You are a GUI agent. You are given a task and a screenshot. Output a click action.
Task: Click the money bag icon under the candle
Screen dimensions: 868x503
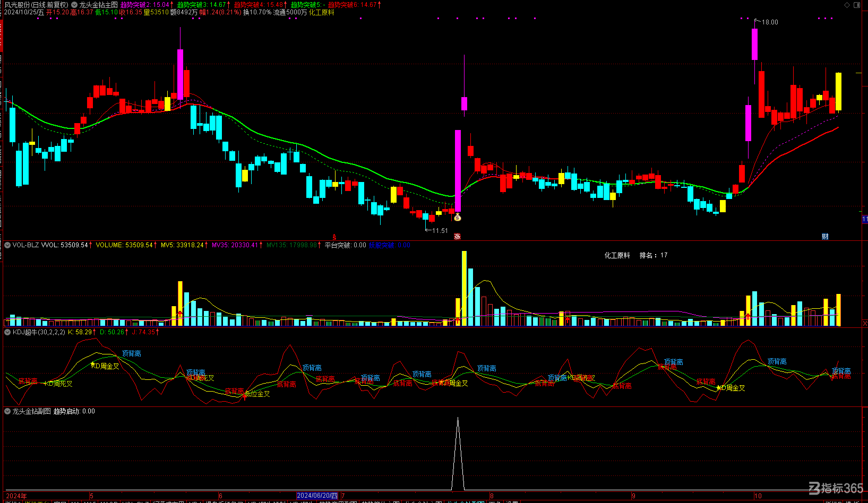click(458, 217)
